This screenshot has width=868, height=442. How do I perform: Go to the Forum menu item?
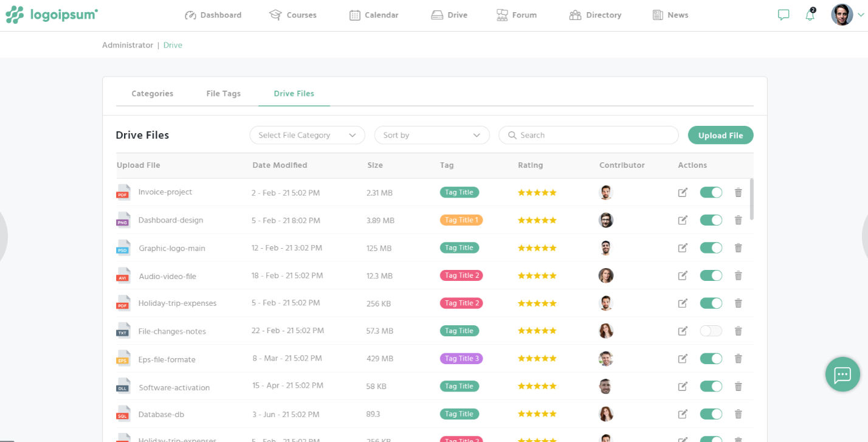516,15
